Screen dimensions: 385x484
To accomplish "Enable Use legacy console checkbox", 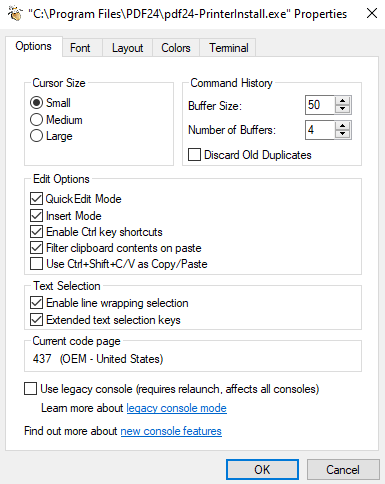I will (x=30, y=389).
